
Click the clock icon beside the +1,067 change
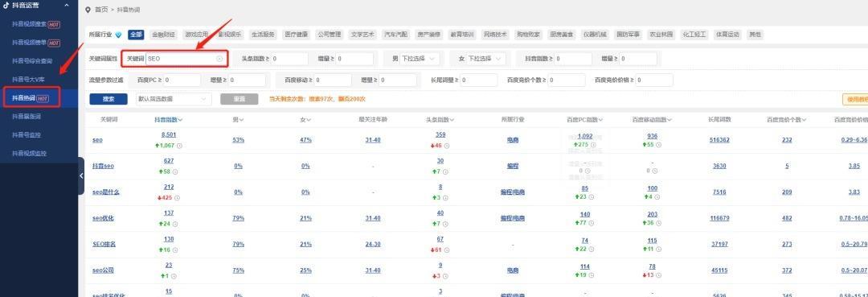click(x=179, y=146)
